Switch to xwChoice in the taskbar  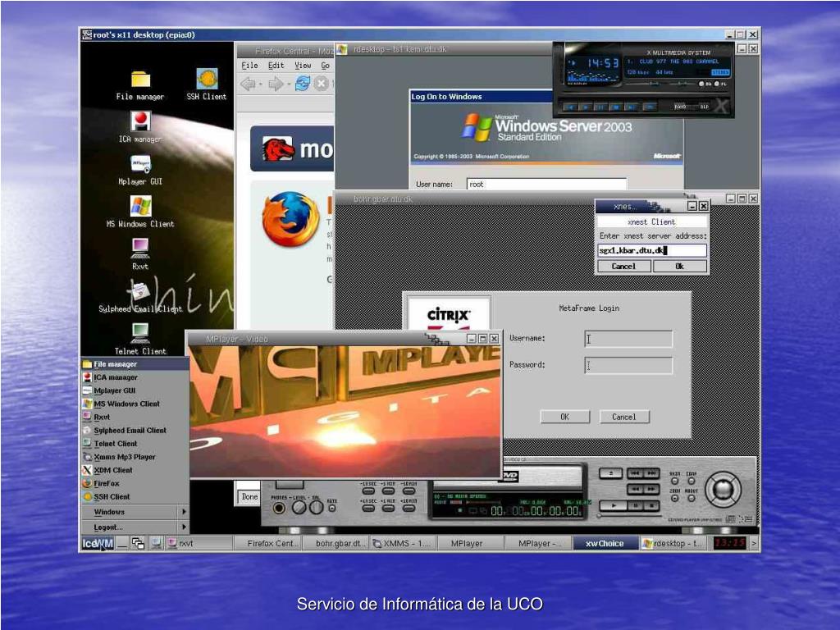[605, 543]
